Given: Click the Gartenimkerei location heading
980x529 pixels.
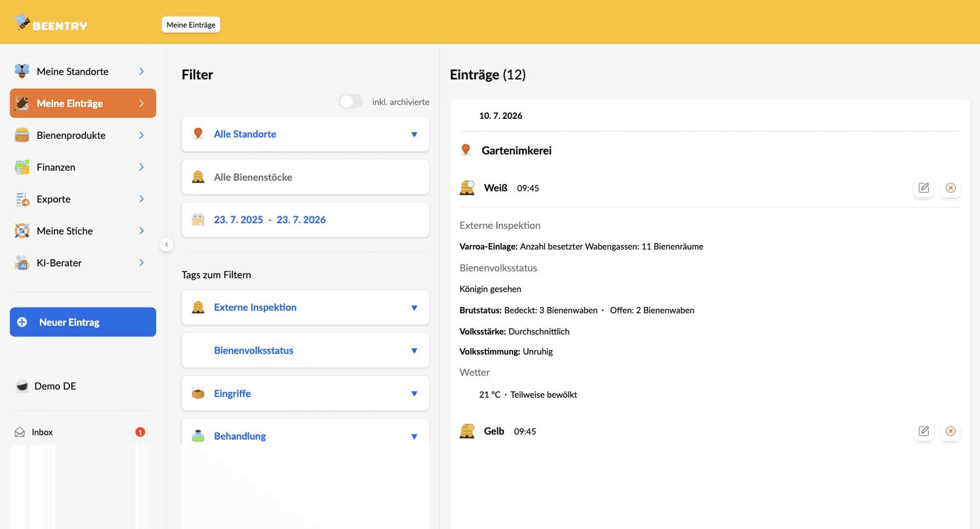Looking at the screenshot, I should click(516, 150).
